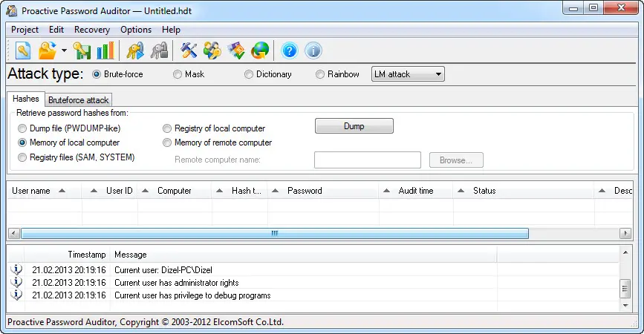
Task: Start recovery with the keys play icon
Action: click(135, 51)
